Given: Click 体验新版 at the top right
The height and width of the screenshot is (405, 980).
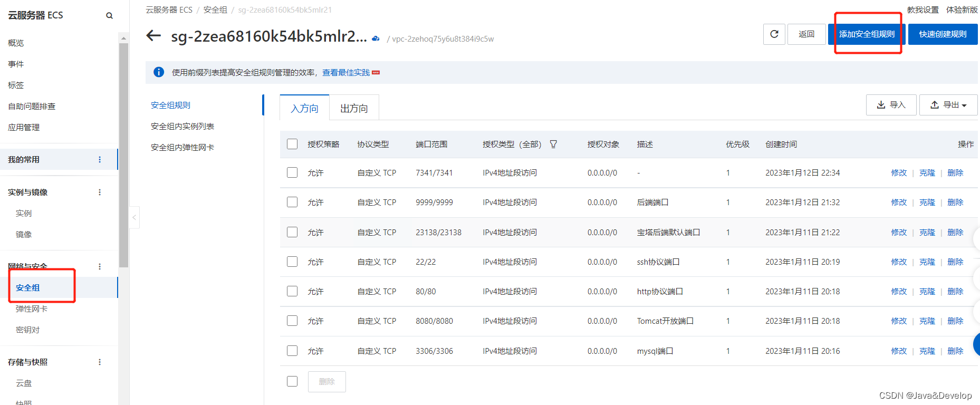Looking at the screenshot, I should (962, 9).
